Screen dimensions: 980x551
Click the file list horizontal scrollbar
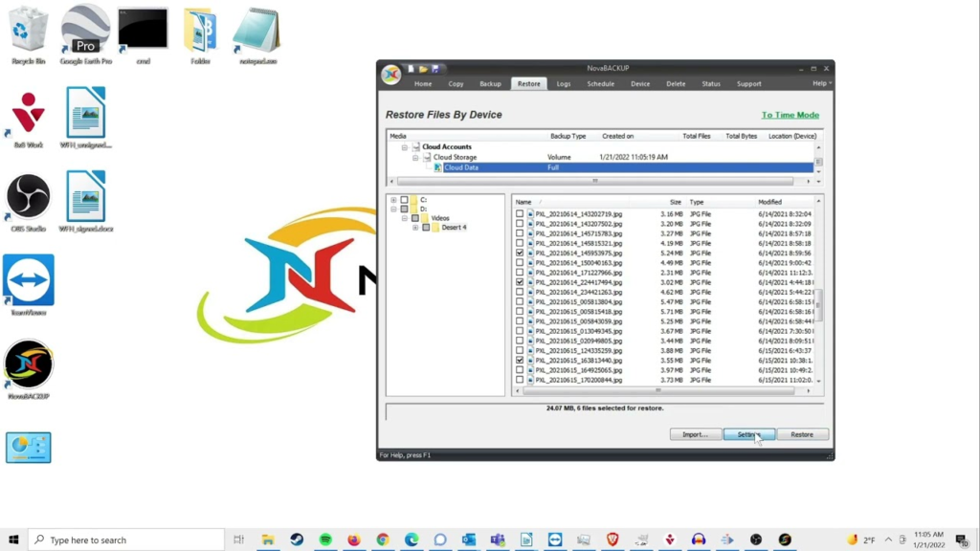pyautogui.click(x=658, y=390)
